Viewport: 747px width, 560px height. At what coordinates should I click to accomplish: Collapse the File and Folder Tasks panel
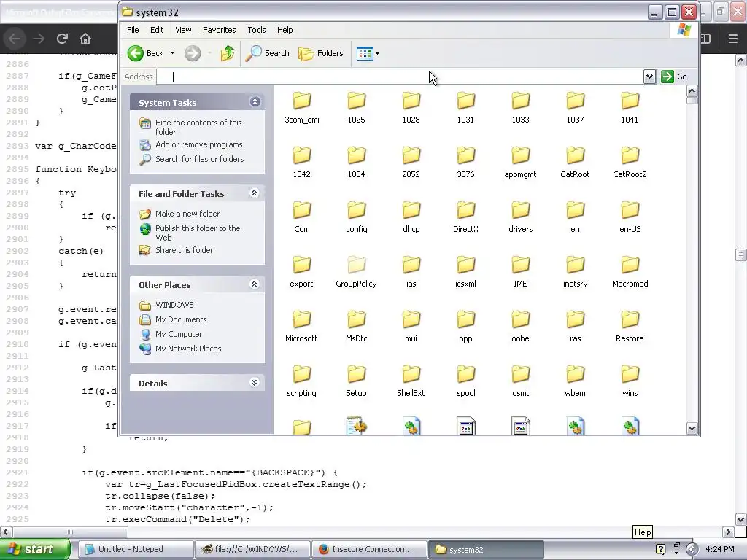pos(255,192)
